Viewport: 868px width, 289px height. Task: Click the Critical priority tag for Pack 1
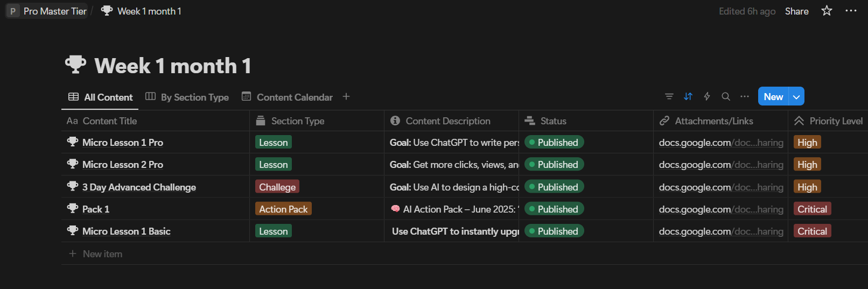pyautogui.click(x=812, y=209)
